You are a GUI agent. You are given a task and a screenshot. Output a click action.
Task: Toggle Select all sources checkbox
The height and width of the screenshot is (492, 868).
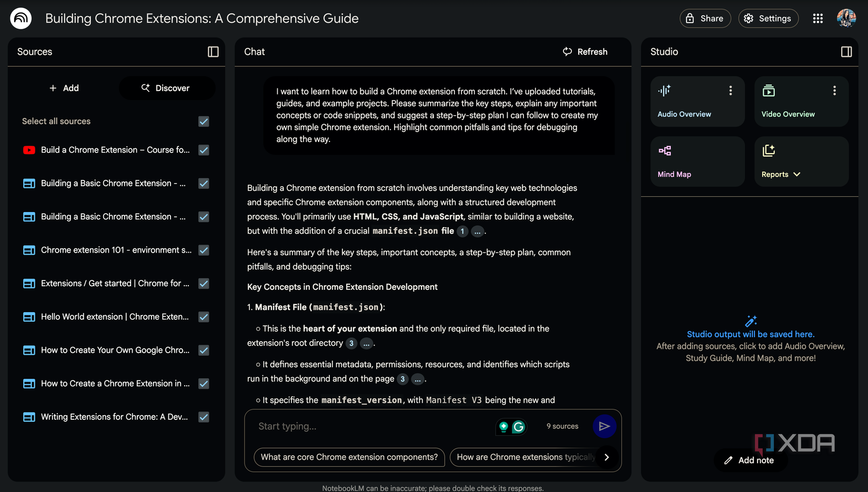pyautogui.click(x=204, y=122)
